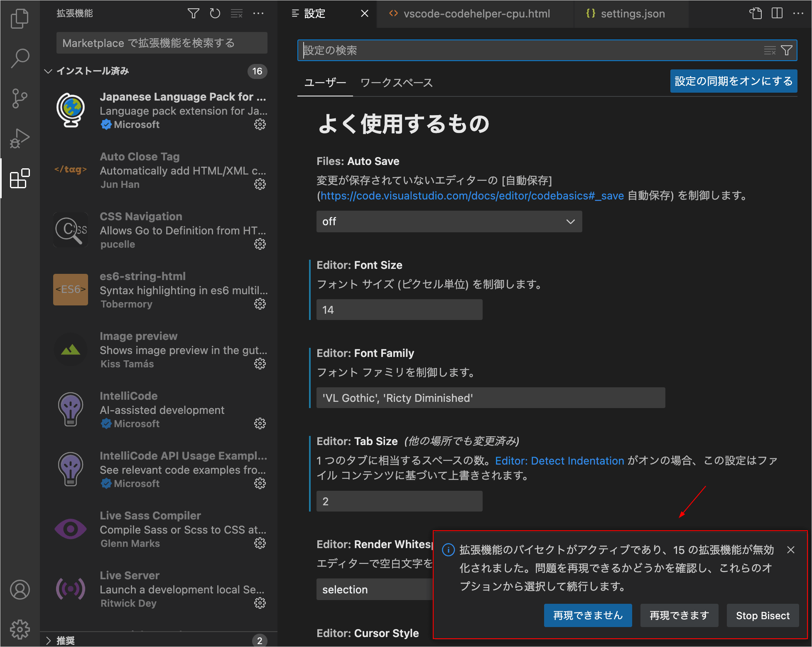The width and height of the screenshot is (812, 647).
Task: Open Source Control view
Action: click(20, 98)
